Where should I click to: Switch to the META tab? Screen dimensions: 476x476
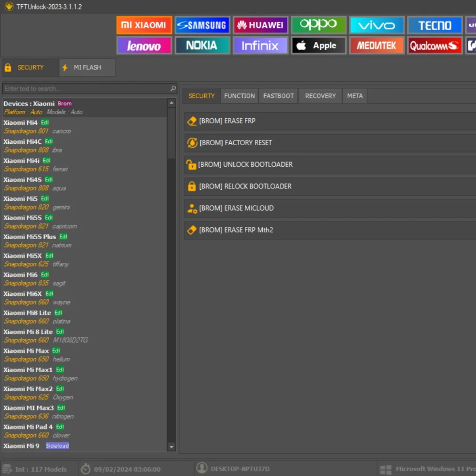pyautogui.click(x=355, y=96)
